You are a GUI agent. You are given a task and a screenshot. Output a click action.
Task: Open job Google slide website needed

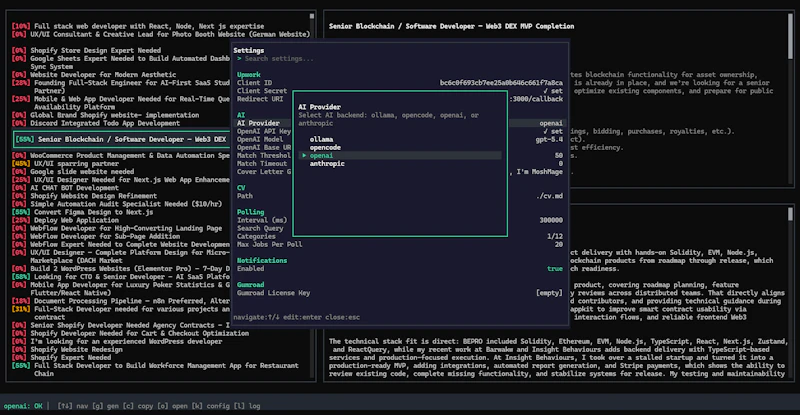pos(73,172)
